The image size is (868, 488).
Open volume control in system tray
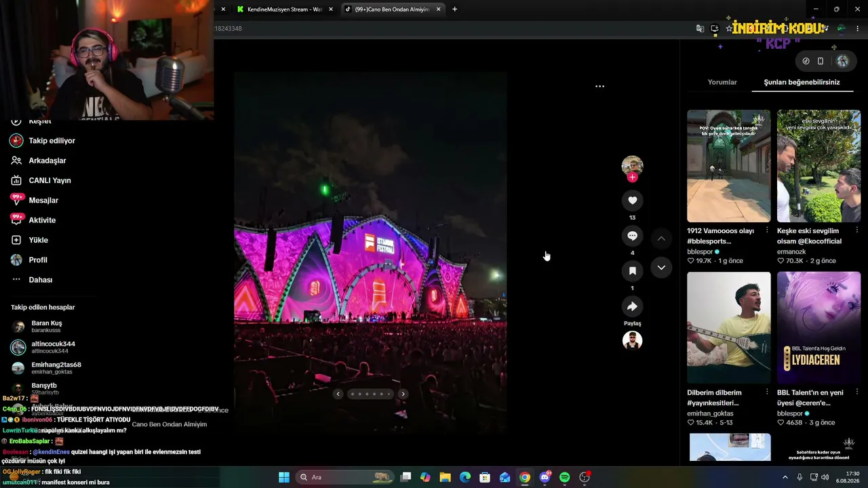click(825, 477)
